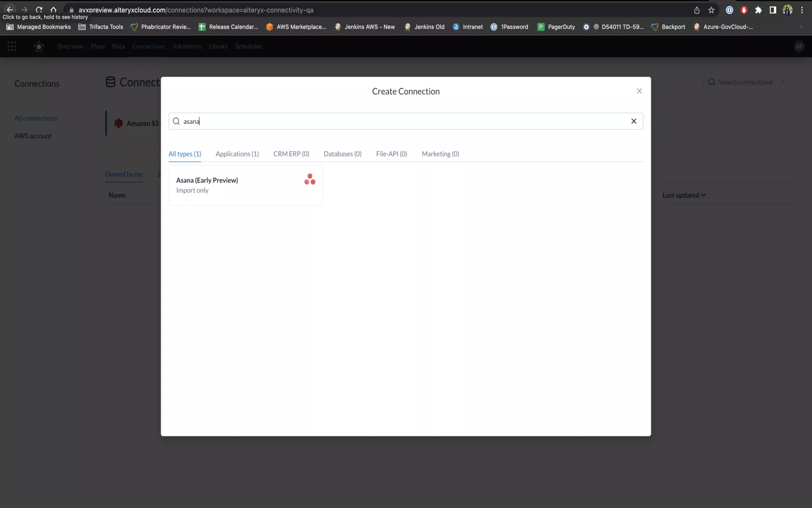The width and height of the screenshot is (812, 508).
Task: Open the File-API (0) tab
Action: pyautogui.click(x=391, y=154)
